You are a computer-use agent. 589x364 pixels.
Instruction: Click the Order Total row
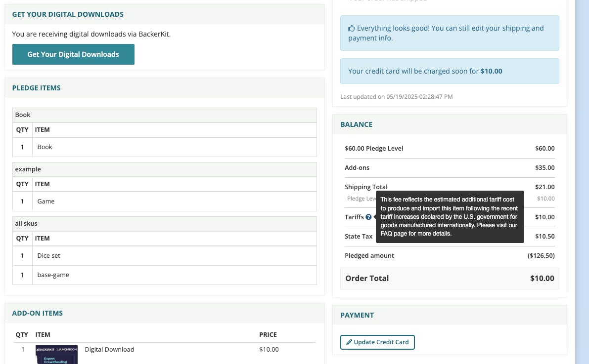pyautogui.click(x=449, y=279)
